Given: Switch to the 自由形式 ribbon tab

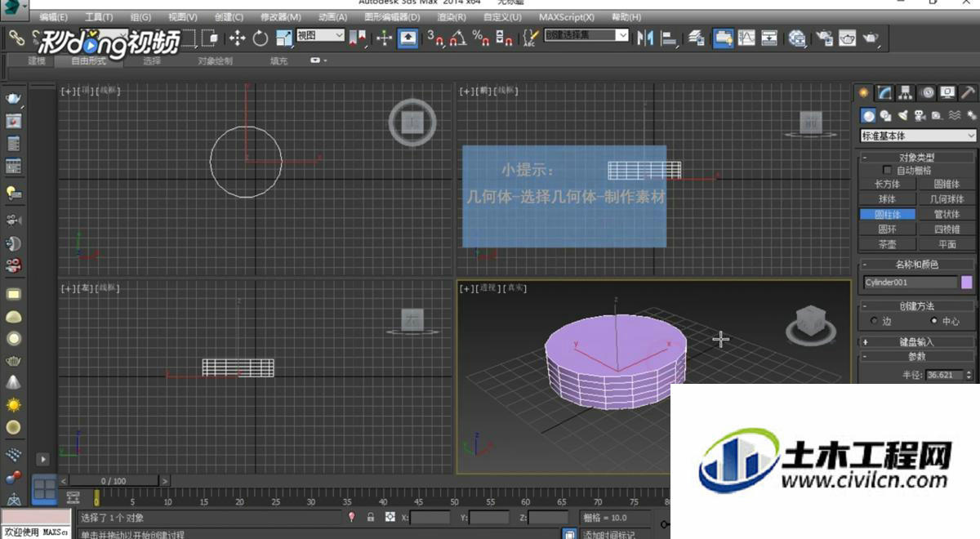Looking at the screenshot, I should click(88, 61).
